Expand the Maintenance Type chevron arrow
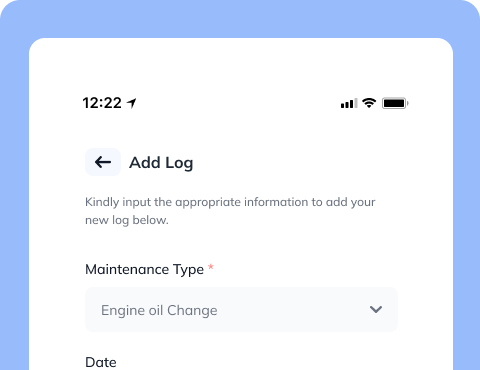The image size is (480, 370). [x=376, y=309]
